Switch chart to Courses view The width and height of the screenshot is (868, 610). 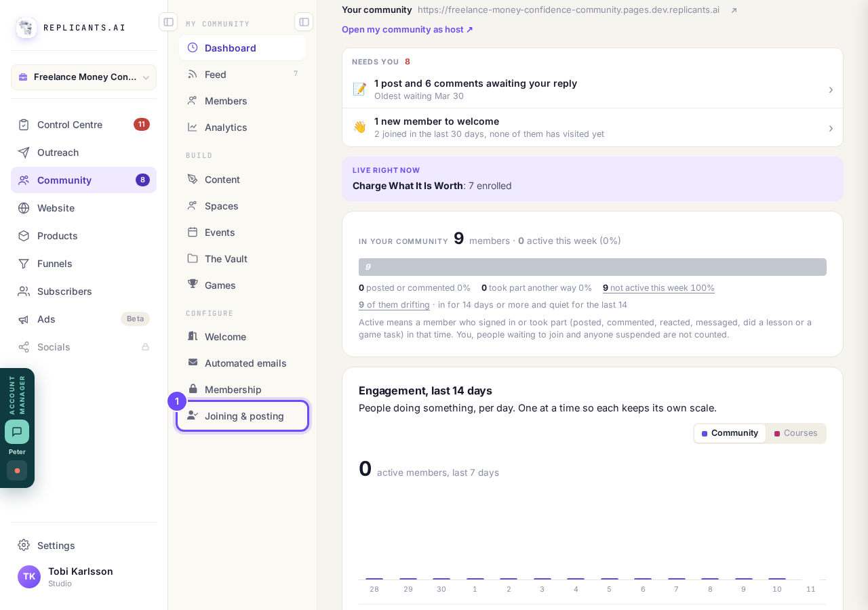pyautogui.click(x=796, y=433)
